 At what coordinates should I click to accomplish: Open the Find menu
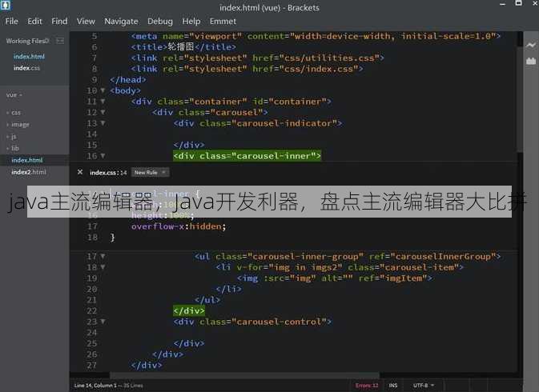point(59,22)
